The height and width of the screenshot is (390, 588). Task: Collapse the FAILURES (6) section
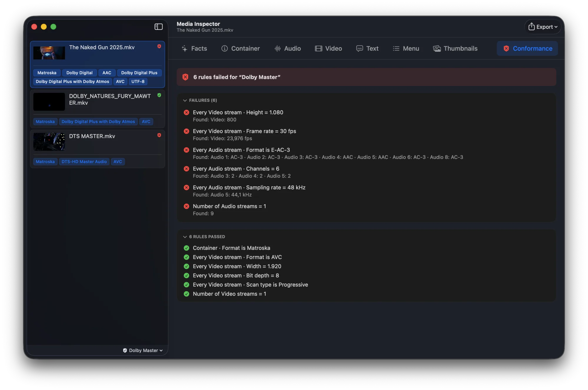185,100
